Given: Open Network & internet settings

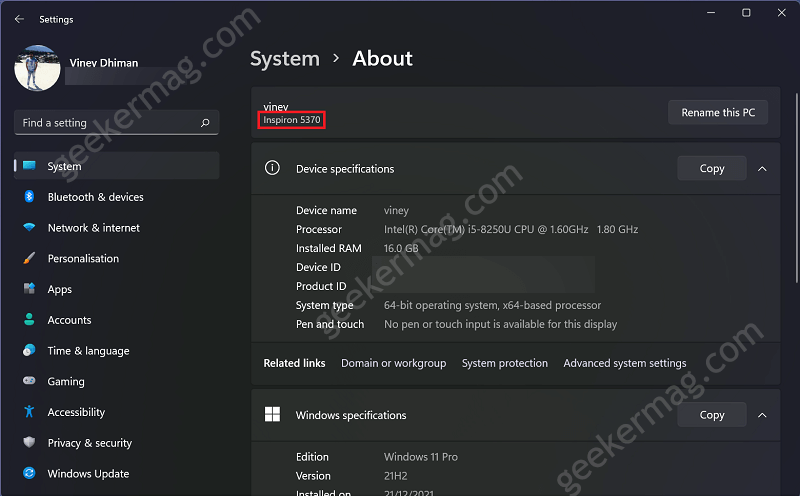Looking at the screenshot, I should [117, 228].
